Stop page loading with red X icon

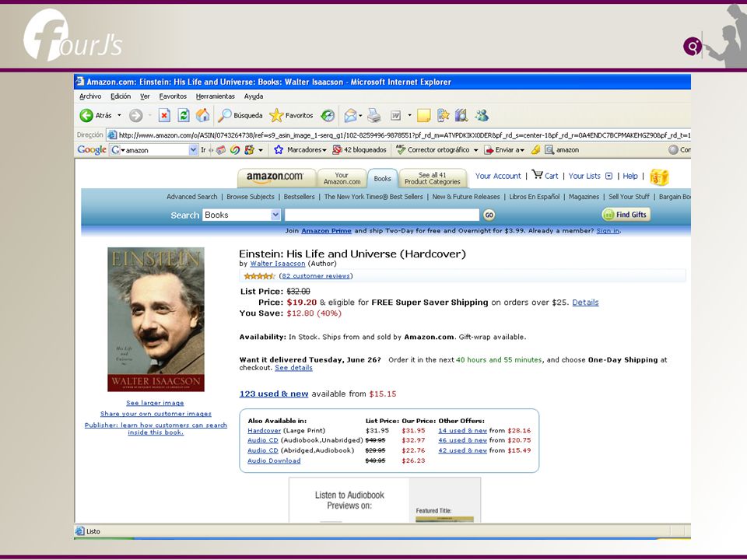[164, 115]
